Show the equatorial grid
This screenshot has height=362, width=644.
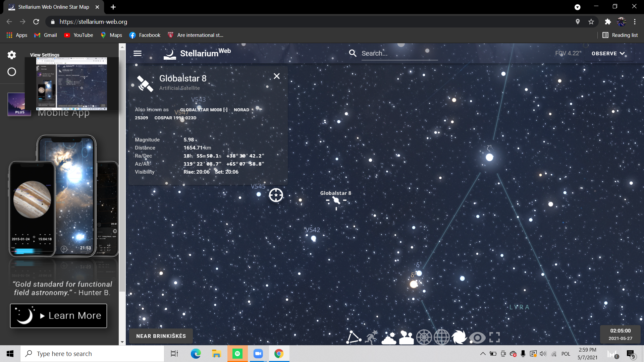click(442, 337)
